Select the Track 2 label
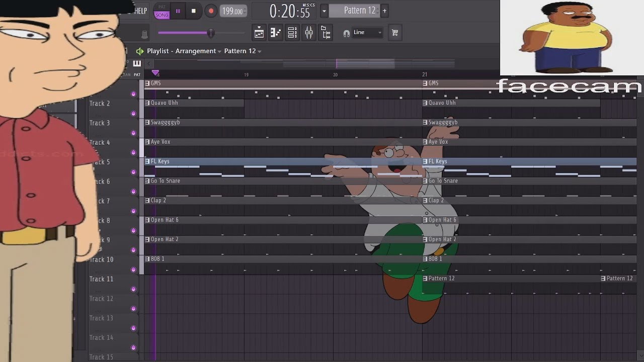This screenshot has width=644, height=362. 100,104
